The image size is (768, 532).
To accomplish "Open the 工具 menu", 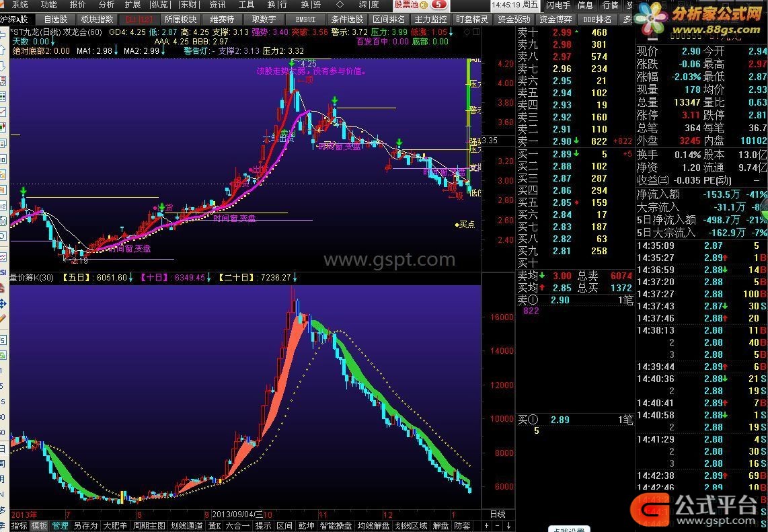I will click(x=246, y=5).
